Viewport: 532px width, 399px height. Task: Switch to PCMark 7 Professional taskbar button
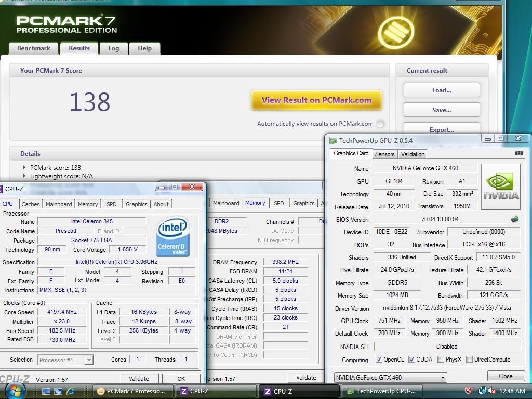[x=132, y=391]
